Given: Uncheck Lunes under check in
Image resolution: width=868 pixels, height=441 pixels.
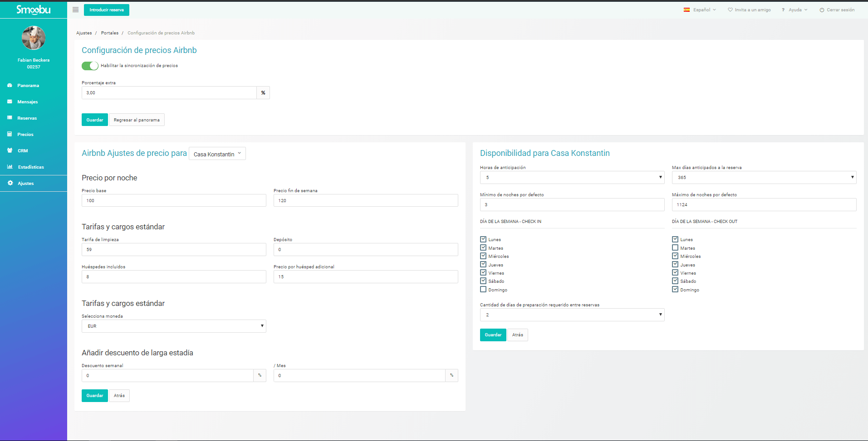Looking at the screenshot, I should (483, 239).
